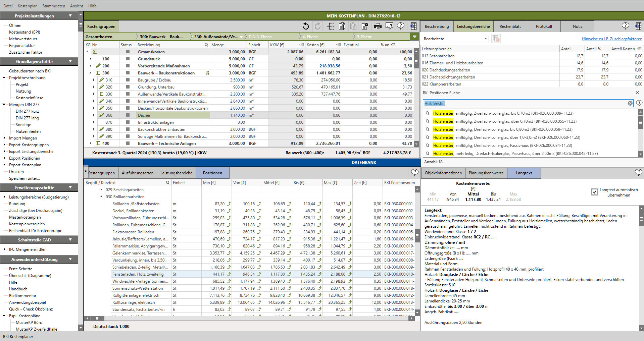Open help bubble in Datenbank tab bar

415,172
